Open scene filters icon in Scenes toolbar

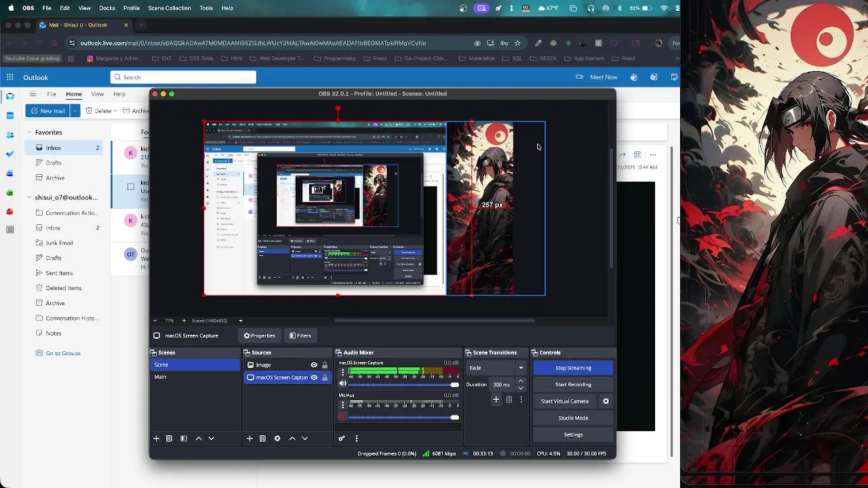pos(183,439)
